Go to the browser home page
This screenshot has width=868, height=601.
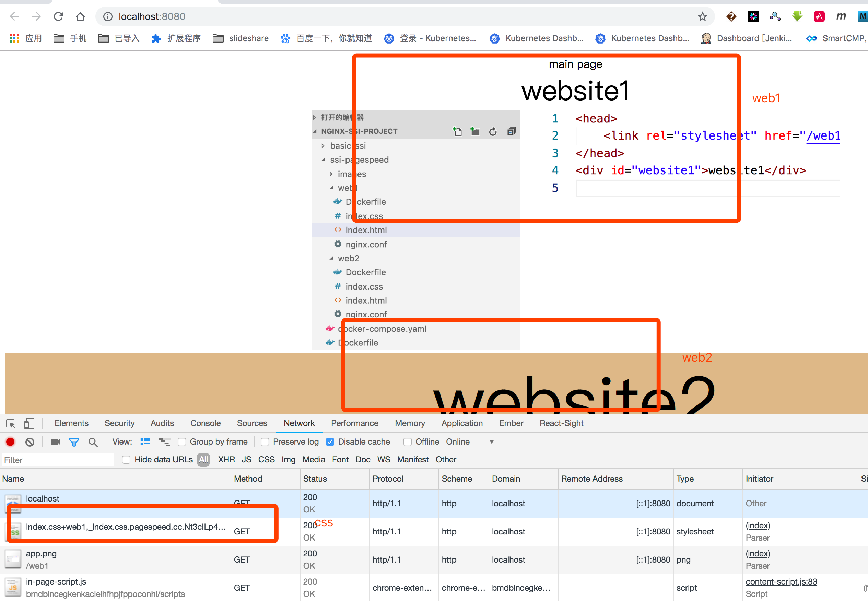80,16
